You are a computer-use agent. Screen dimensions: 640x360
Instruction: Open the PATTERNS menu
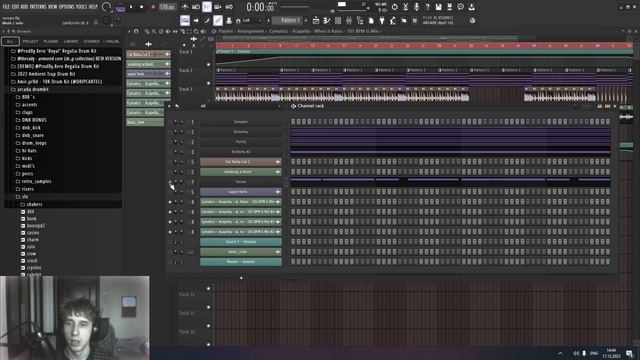[x=38, y=7]
